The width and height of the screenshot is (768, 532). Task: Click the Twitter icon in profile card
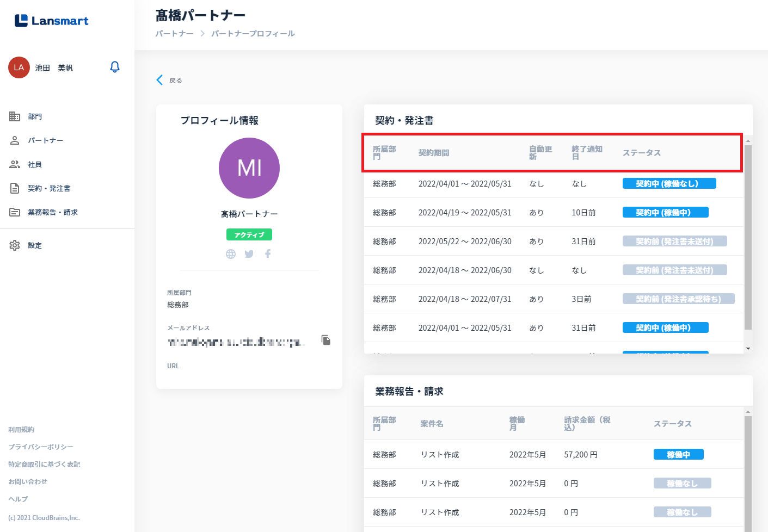click(x=249, y=254)
